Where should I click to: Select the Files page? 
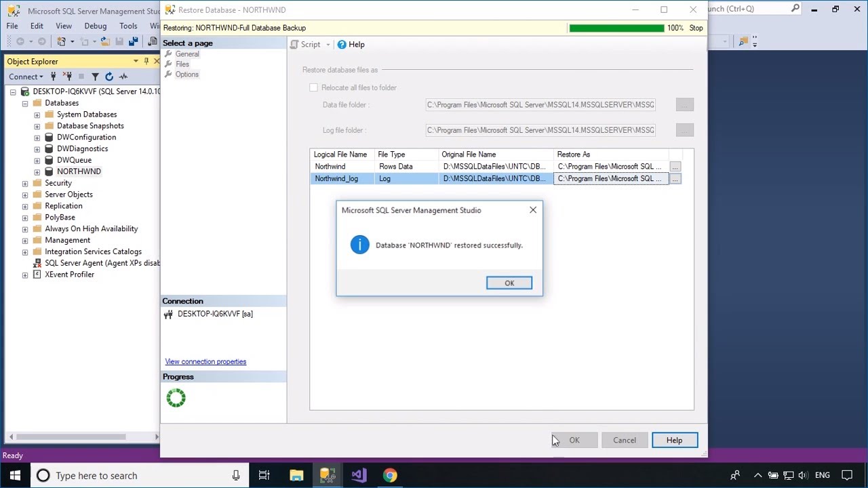(x=182, y=64)
